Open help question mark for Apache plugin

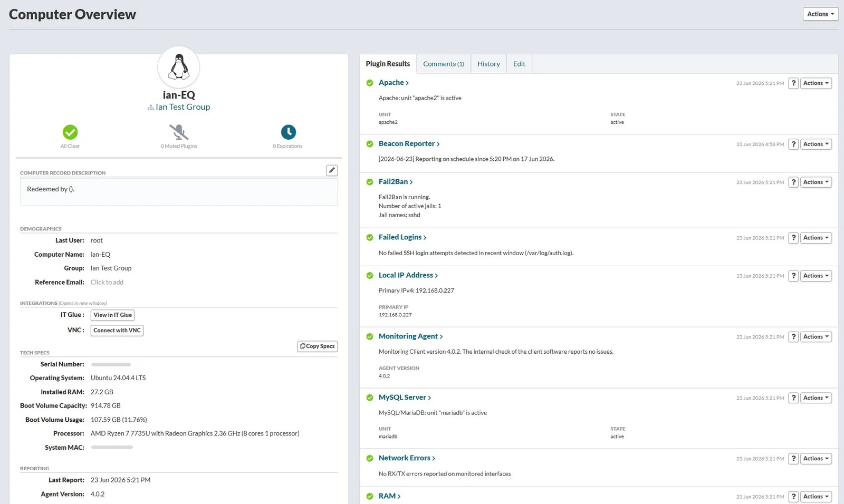tap(793, 83)
